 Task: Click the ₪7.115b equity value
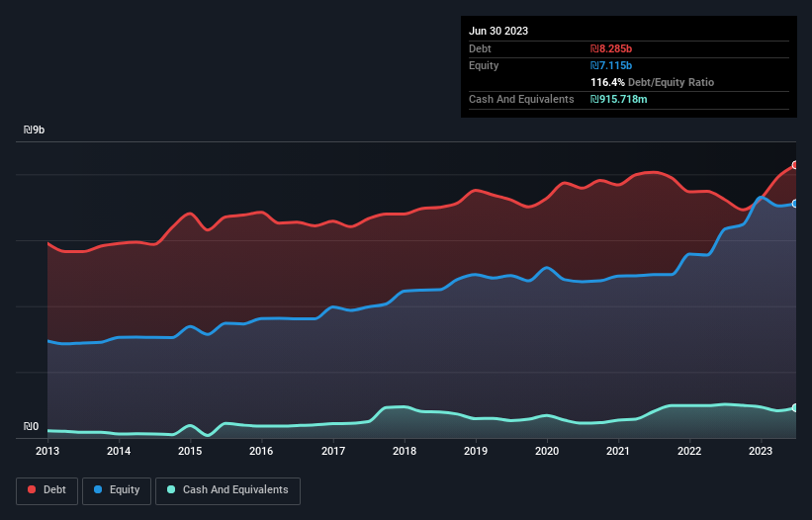[x=611, y=65]
